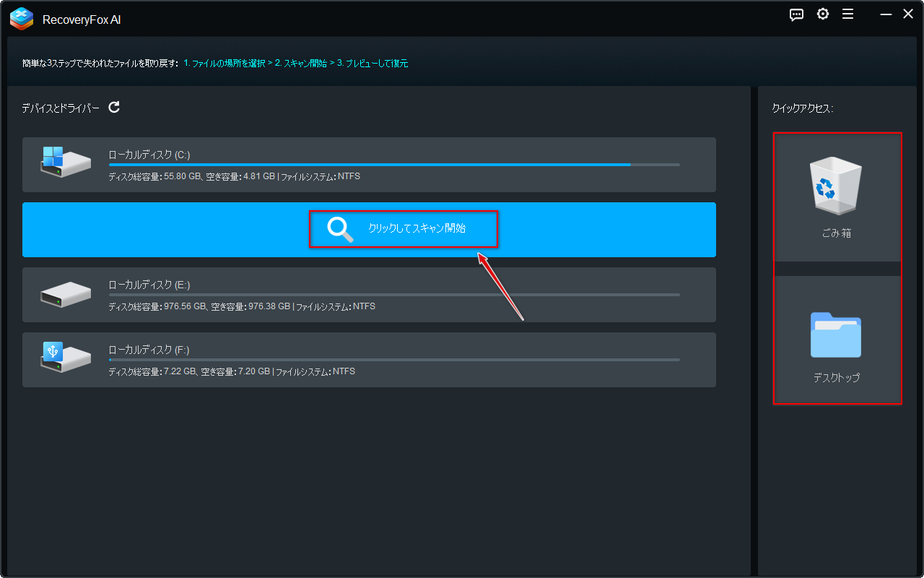Select the USB Local Disk (F:) icon
Screen dimensions: 924x578
(66, 357)
